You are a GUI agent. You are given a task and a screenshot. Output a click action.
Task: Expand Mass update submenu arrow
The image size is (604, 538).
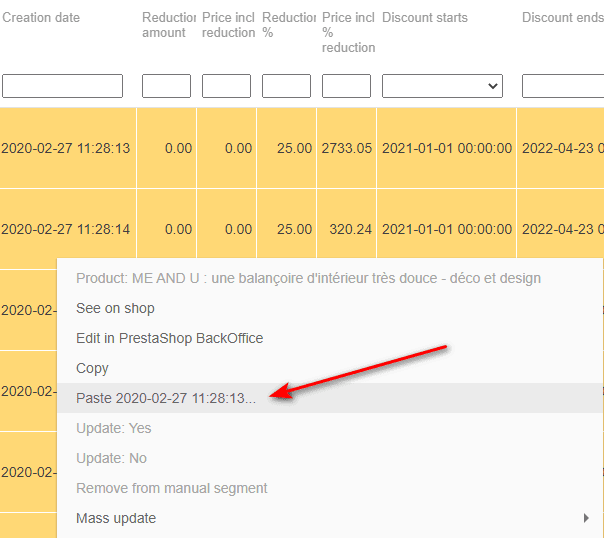pyautogui.click(x=587, y=518)
